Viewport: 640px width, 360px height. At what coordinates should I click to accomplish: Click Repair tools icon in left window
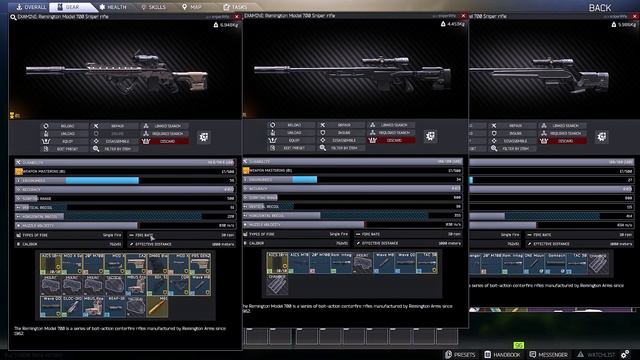click(96, 126)
